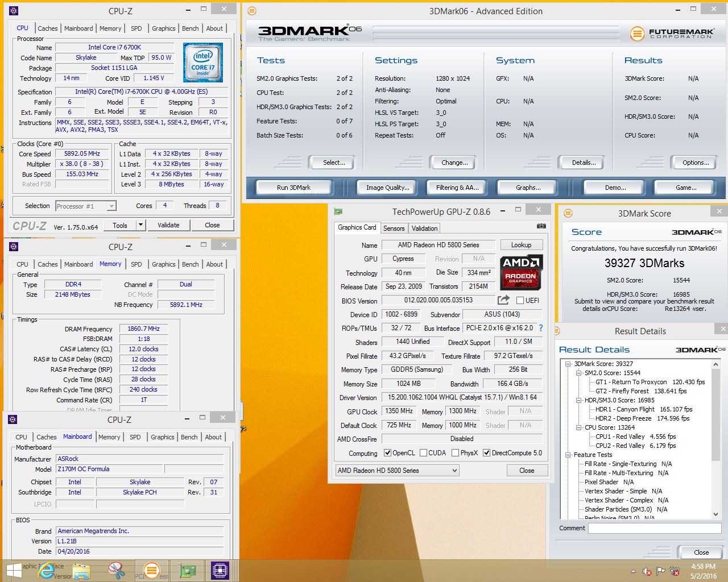Open Validation tab in GPU-Z
Image resolution: width=728 pixels, height=582 pixels.
[425, 228]
